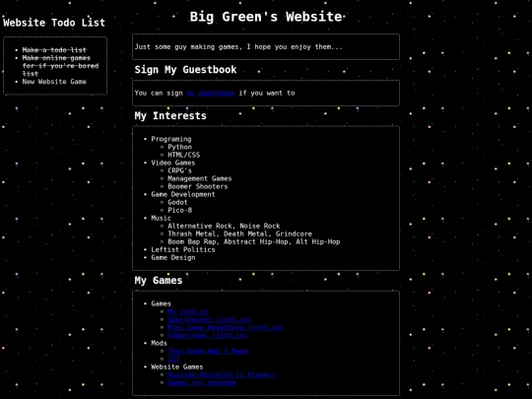This screenshot has height=399, width=532.
Task: Open the Mini Cave Adventure (itch.io) link
Action: pos(226,327)
